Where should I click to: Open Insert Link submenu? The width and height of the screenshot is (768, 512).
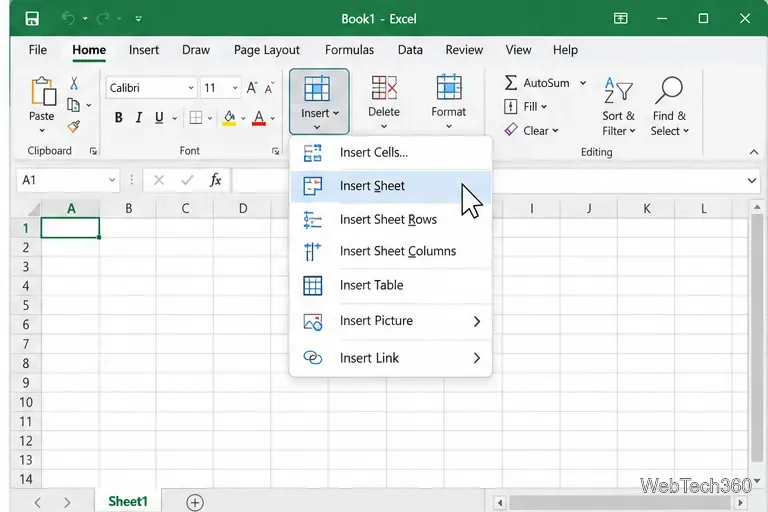[391, 358]
